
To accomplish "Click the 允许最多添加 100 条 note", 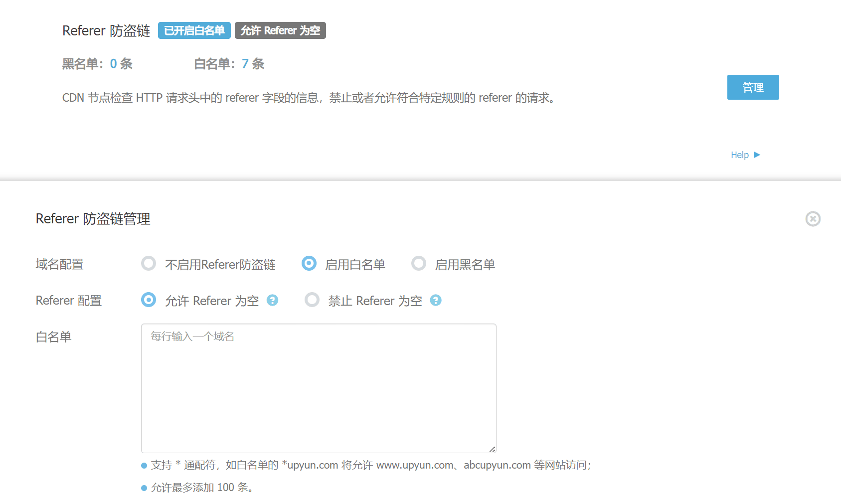I will click(x=202, y=488).
